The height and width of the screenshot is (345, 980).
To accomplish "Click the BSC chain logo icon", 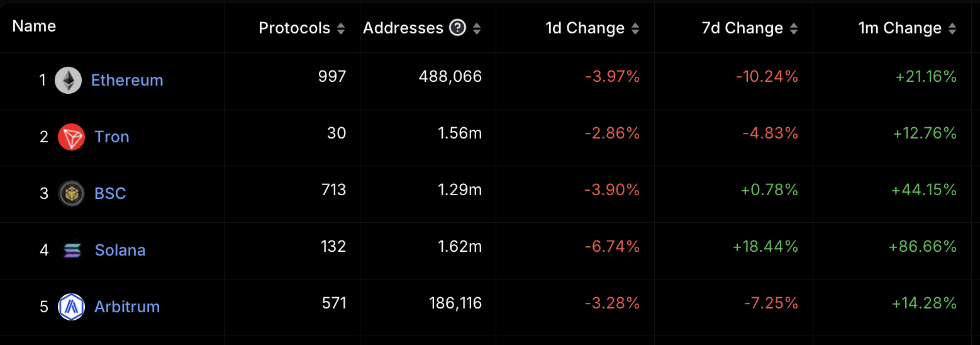I will click(x=71, y=193).
